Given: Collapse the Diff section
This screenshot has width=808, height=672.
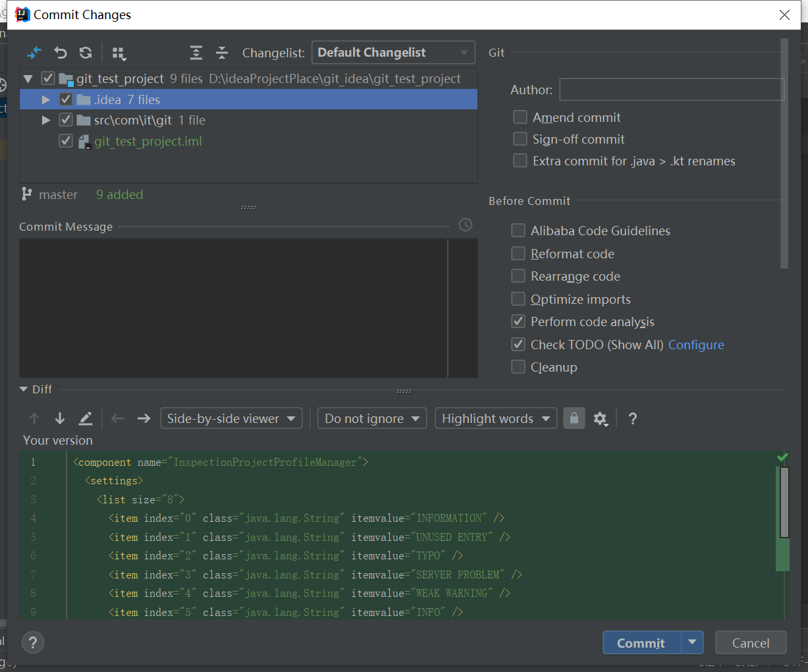Looking at the screenshot, I should coord(24,389).
